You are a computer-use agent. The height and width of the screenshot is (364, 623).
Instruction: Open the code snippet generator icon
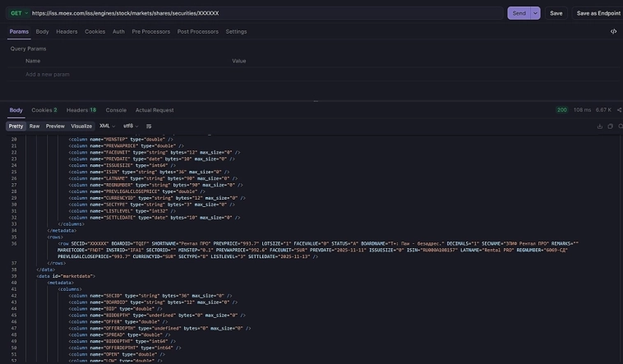pos(613,31)
